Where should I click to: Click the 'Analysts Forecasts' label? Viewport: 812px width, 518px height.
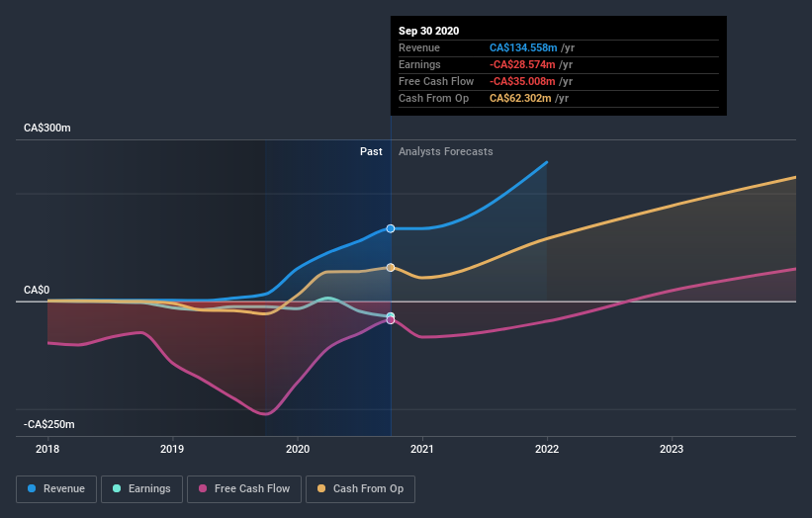click(x=445, y=151)
